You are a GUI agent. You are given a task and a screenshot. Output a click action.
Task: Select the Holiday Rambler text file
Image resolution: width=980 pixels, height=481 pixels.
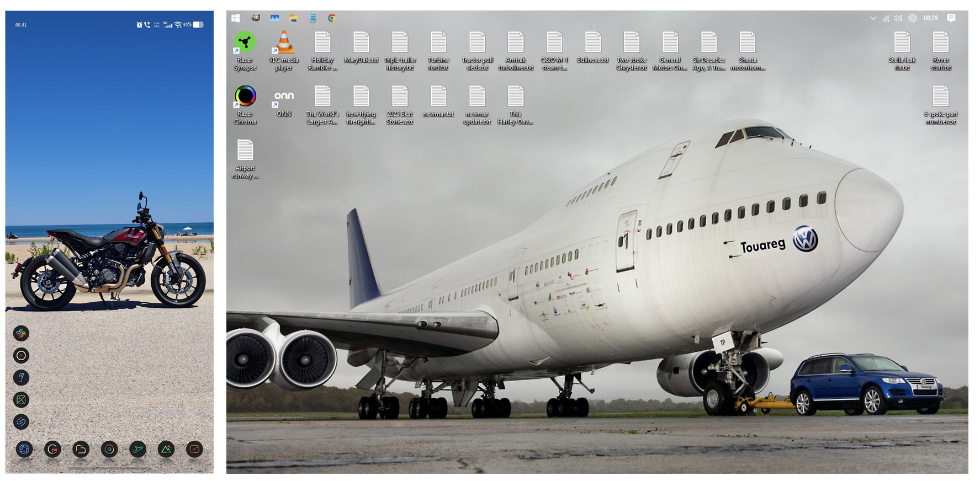(322, 51)
